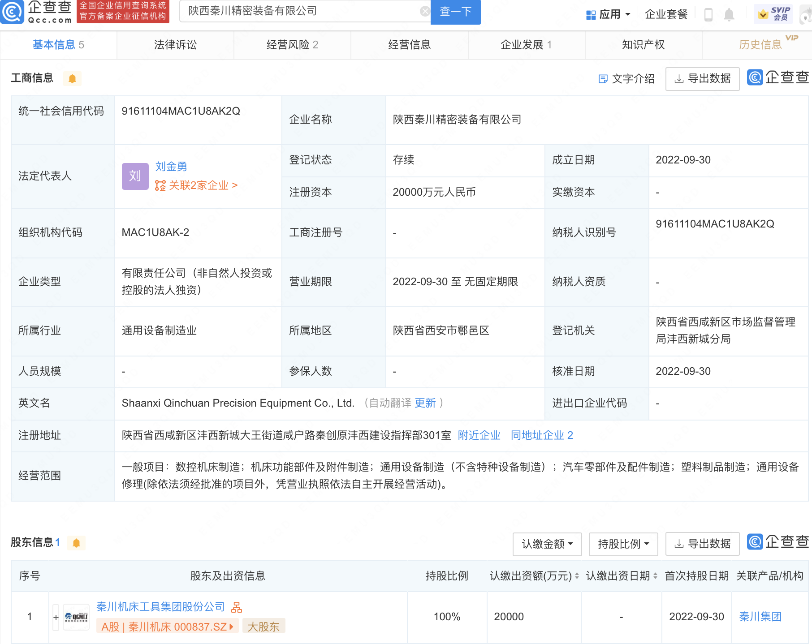Switch to the 经营信息 tab
Viewport: 812px width, 644px height.
[x=409, y=45]
